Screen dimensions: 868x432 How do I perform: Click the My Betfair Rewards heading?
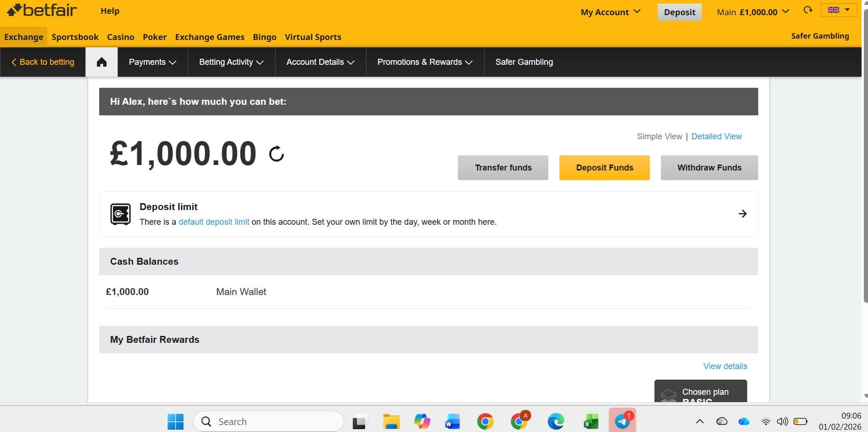pyautogui.click(x=155, y=340)
